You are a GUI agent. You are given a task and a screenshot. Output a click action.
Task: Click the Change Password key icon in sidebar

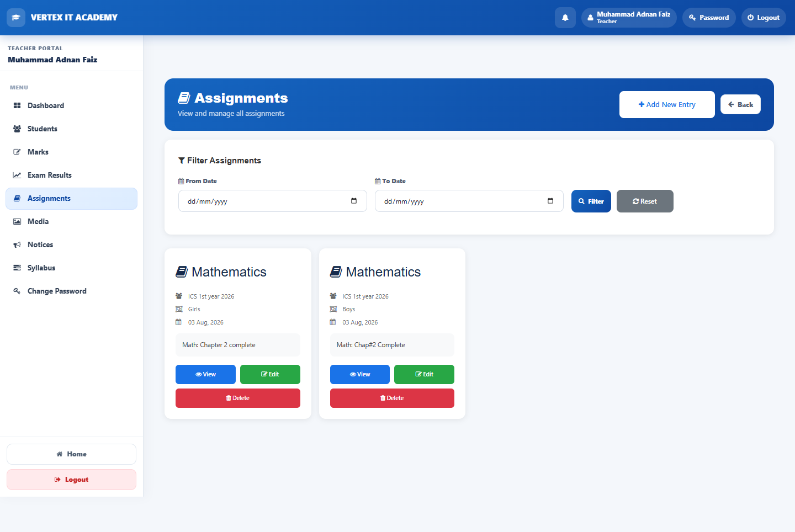pos(17,291)
